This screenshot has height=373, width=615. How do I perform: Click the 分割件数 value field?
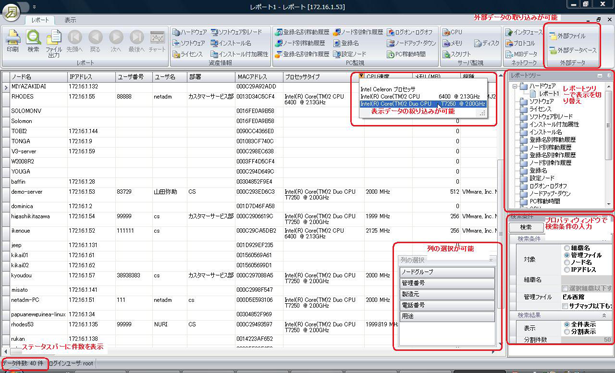pyautogui.click(x=586, y=340)
